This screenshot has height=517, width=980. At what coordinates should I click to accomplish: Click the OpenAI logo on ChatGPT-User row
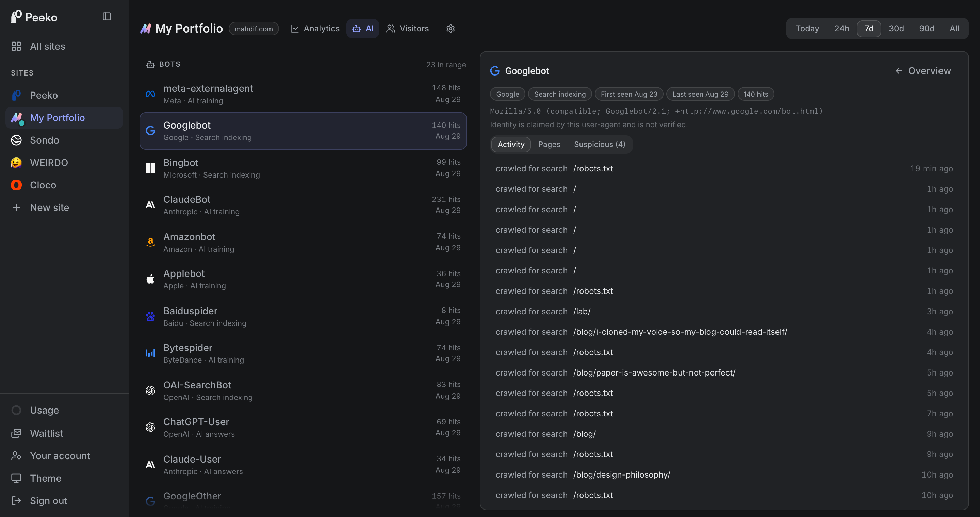150,427
